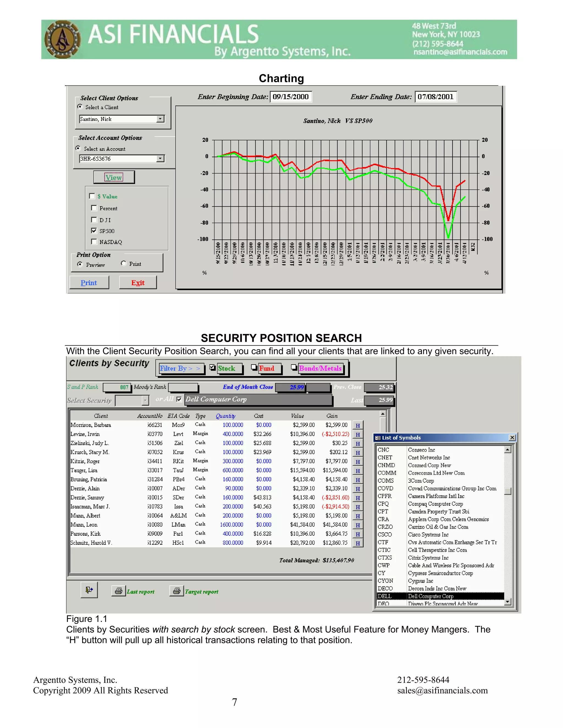Select the DELL Dell Computer Corp row
The image size is (563, 728).
pos(440,596)
